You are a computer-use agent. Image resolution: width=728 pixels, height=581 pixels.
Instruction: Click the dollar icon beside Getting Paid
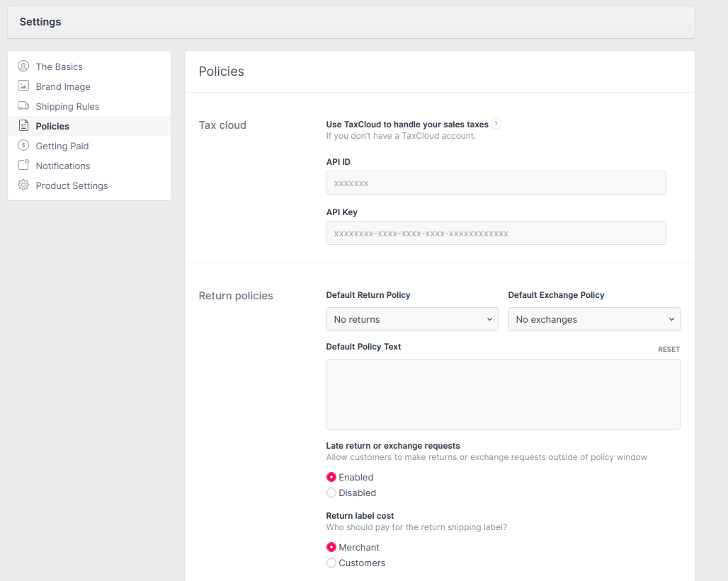pos(23,146)
